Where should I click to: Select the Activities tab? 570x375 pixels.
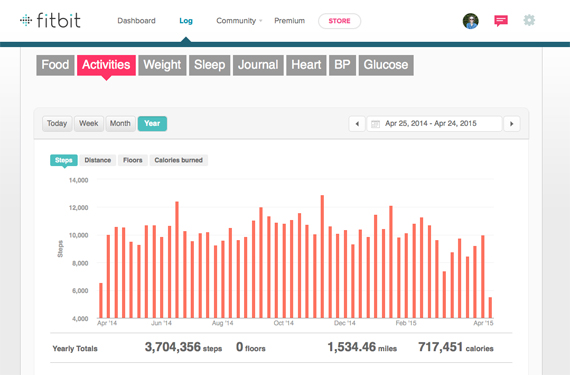pyautogui.click(x=106, y=65)
